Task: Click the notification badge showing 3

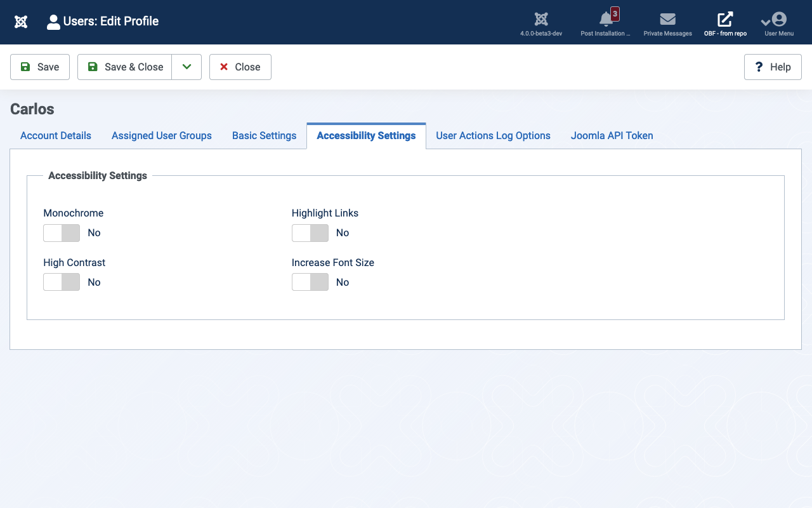Action: coord(615,13)
